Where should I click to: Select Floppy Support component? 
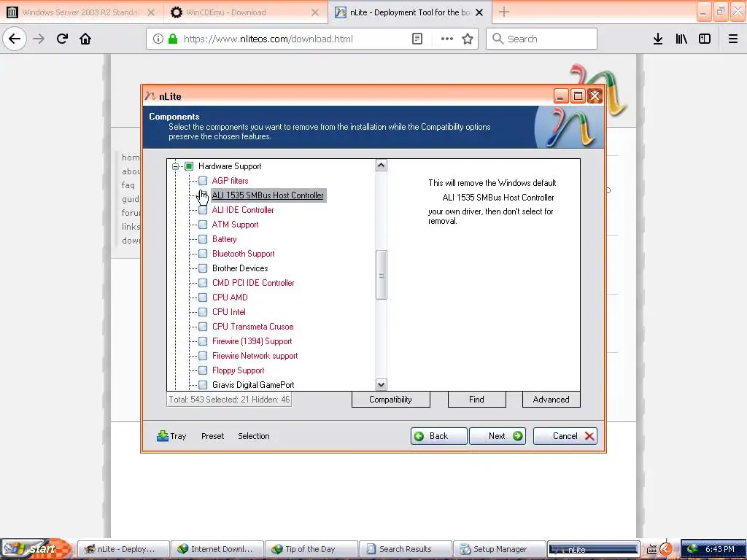point(239,370)
